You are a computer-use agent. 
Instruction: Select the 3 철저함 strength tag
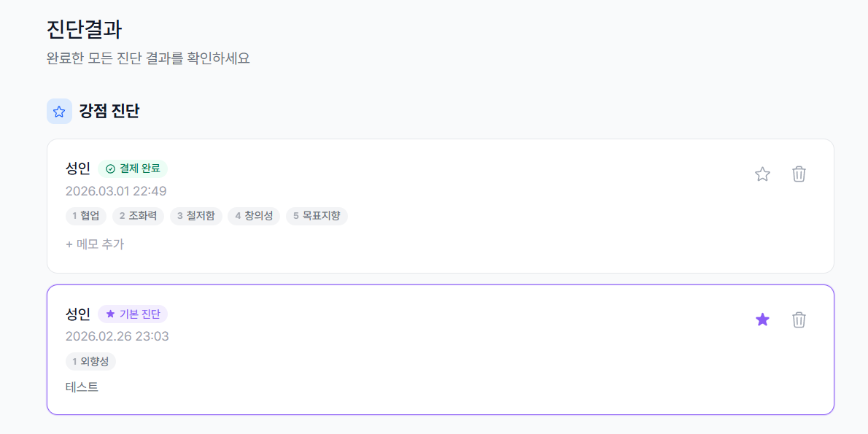coord(195,216)
